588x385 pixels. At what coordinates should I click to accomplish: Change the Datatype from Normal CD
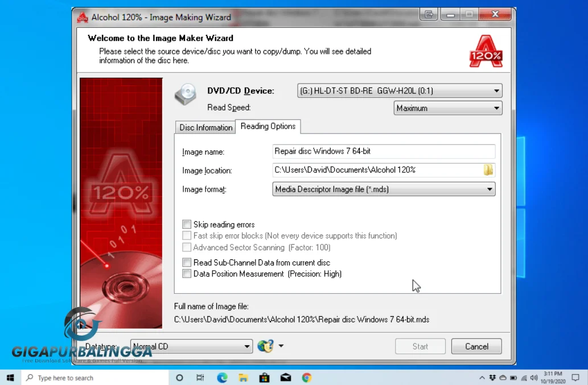click(247, 346)
